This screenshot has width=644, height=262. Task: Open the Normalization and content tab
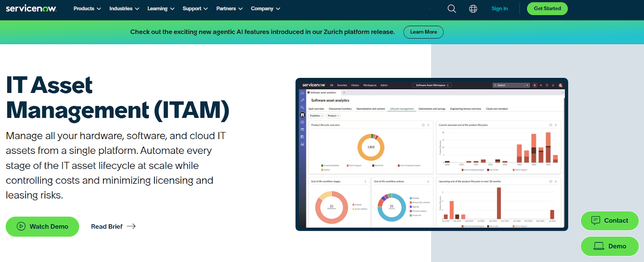point(371,109)
